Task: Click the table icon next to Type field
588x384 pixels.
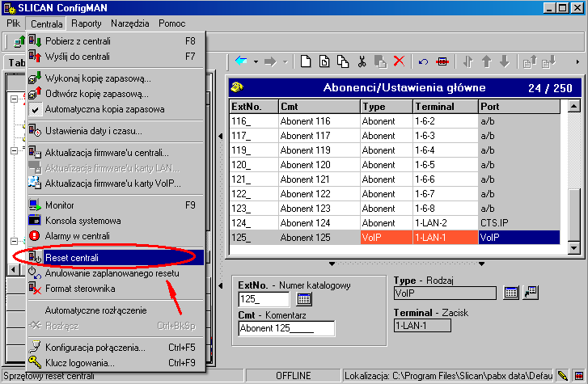Action: pyautogui.click(x=511, y=293)
